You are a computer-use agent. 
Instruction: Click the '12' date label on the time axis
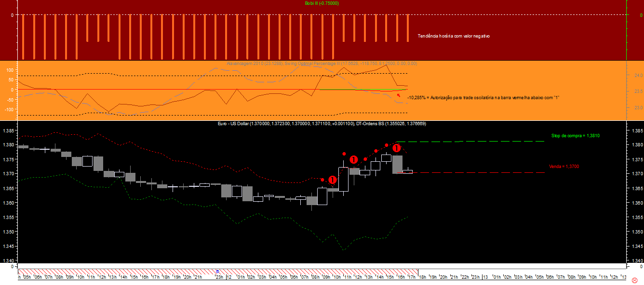coord(229,277)
